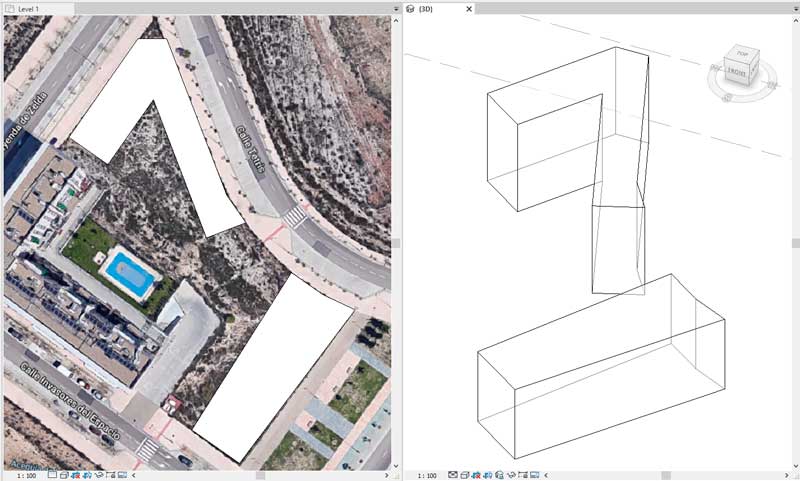This screenshot has width=800, height=481.
Task: Open the 1:100 scale dropdown in 3D view
Action: (x=427, y=475)
